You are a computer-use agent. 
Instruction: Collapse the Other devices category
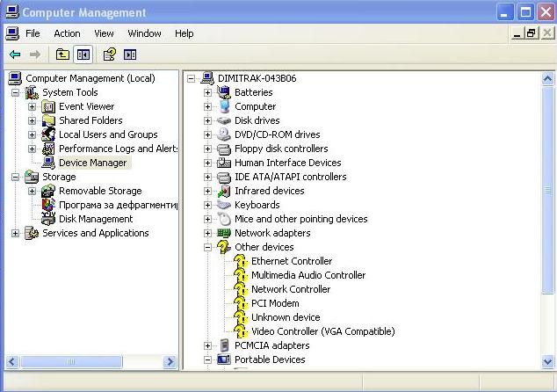pyautogui.click(x=208, y=247)
